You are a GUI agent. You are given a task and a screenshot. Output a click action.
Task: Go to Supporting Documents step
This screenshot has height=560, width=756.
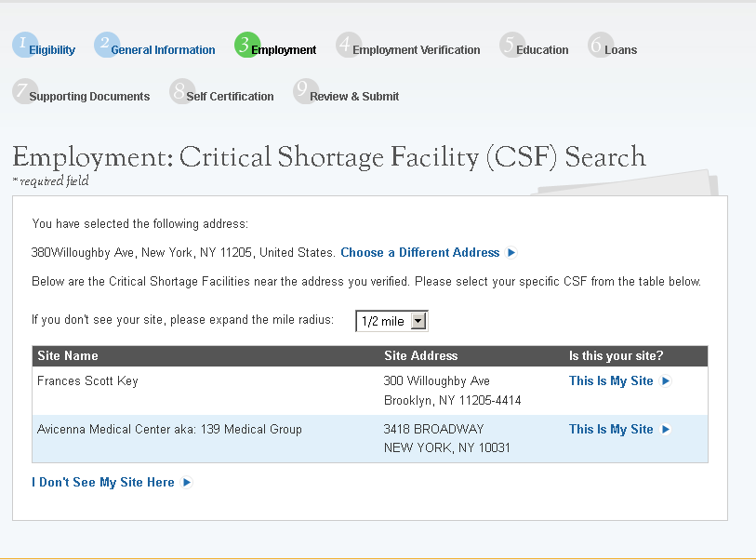tap(89, 97)
